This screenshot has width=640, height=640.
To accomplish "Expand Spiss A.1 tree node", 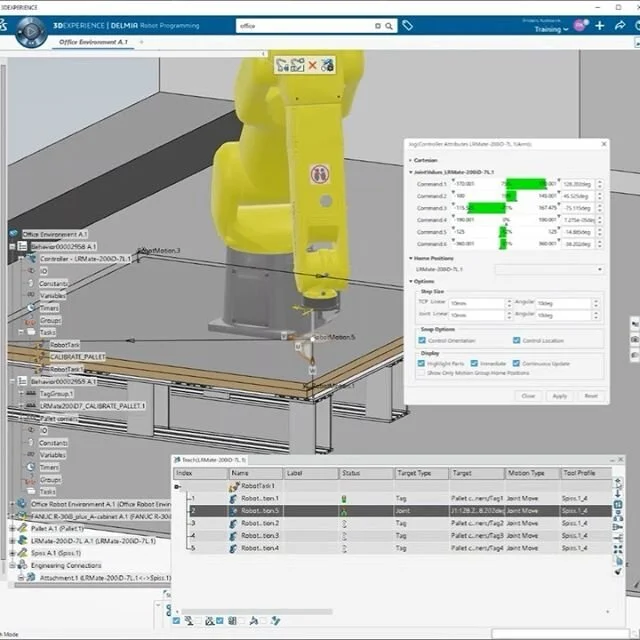I will pos(12,553).
